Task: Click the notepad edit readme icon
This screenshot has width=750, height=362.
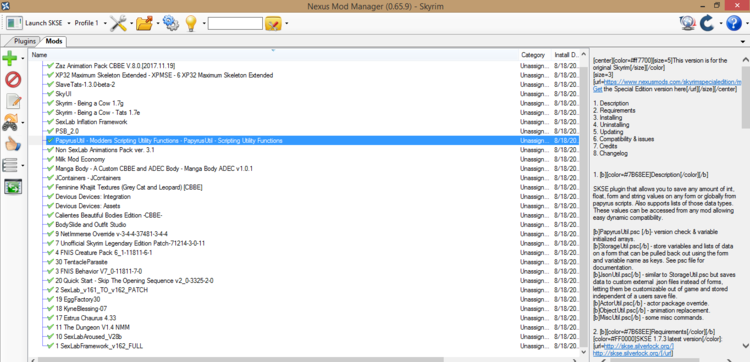Action: tap(13, 101)
